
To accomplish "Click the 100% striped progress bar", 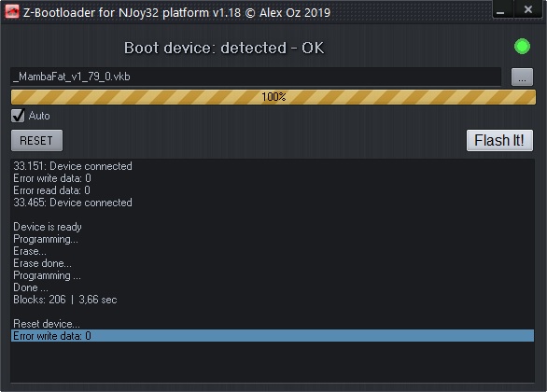I will tap(273, 97).
